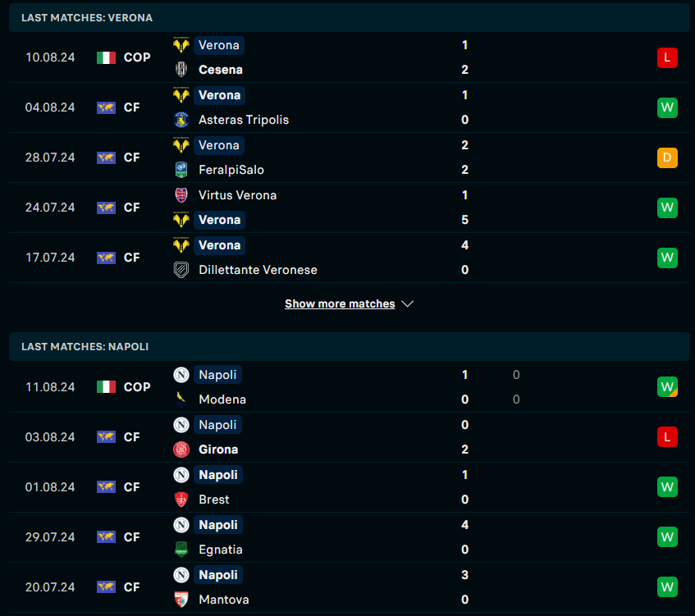Click the date 24.07.24
The image size is (695, 616).
[50, 208]
